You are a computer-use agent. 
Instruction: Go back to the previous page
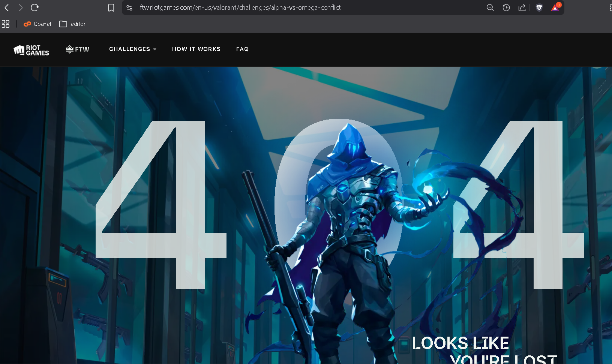[7, 7]
